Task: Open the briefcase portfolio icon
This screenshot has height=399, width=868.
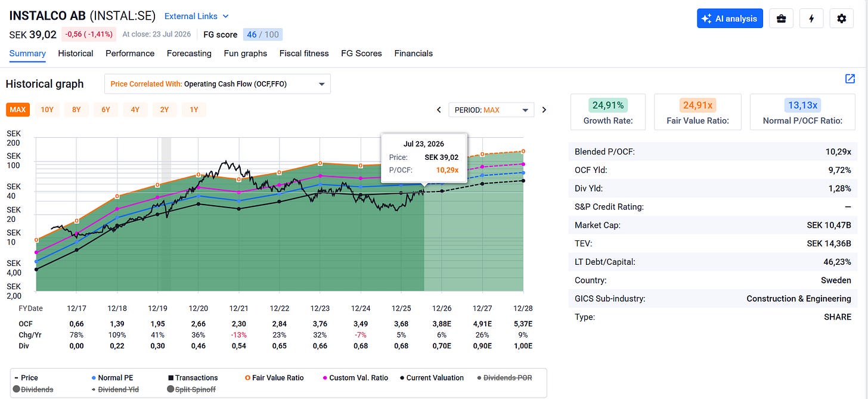Action: pos(780,18)
